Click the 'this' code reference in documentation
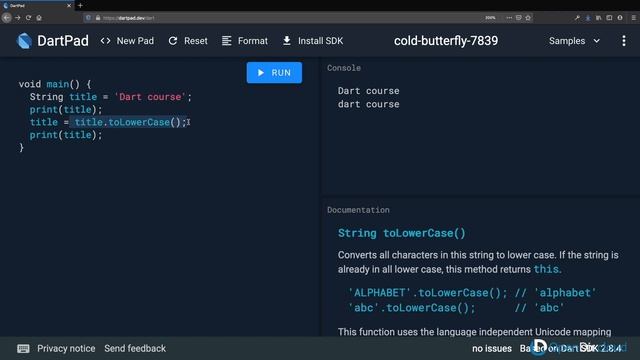640x360 pixels. [x=546, y=269]
